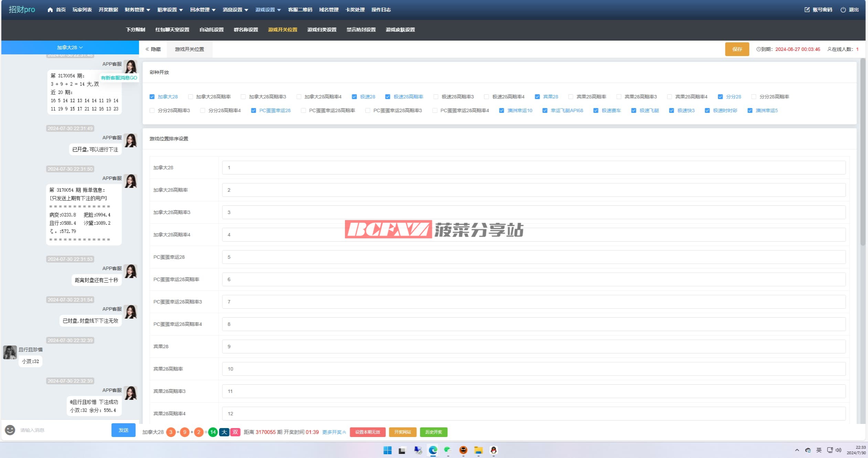Open Windows Start menu from taskbar
Viewport: 868px width, 458px height.
pyautogui.click(x=387, y=450)
